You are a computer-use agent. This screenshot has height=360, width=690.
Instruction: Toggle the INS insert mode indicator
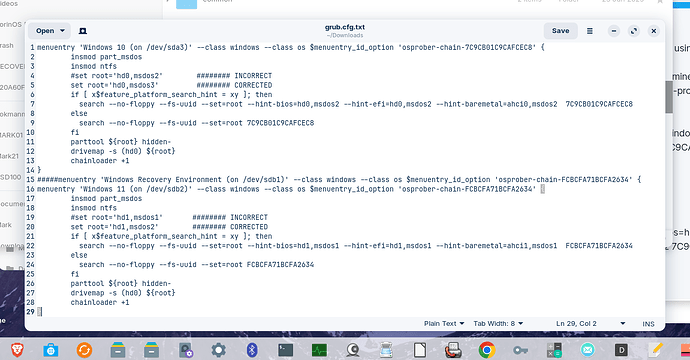[x=648, y=324]
